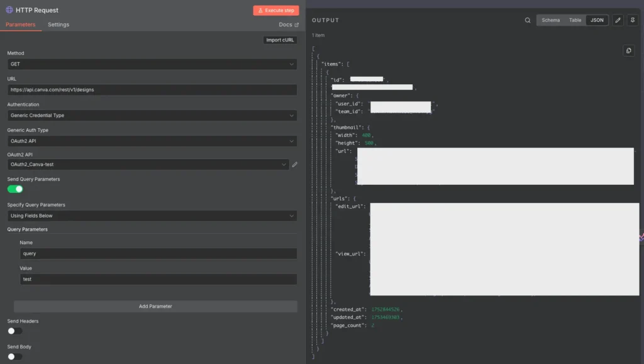The width and height of the screenshot is (644, 364).
Task: Click the Execute step button
Action: pos(276,10)
